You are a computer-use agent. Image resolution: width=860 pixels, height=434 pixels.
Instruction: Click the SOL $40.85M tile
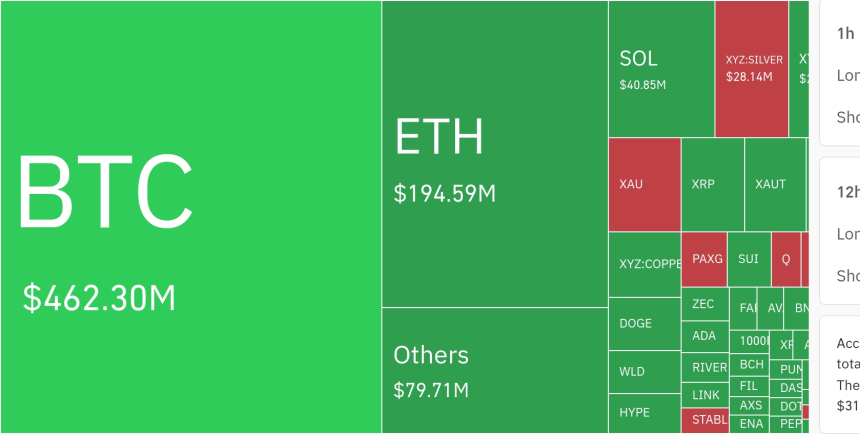point(660,69)
